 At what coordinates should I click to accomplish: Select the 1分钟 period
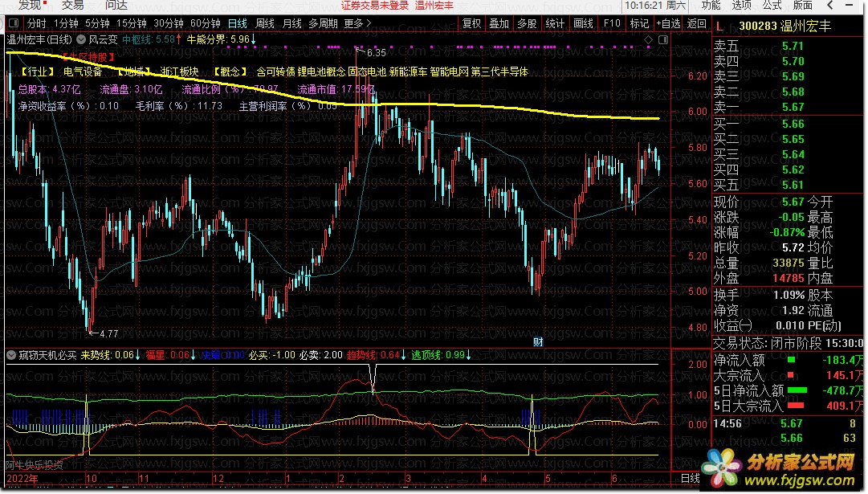(66, 23)
